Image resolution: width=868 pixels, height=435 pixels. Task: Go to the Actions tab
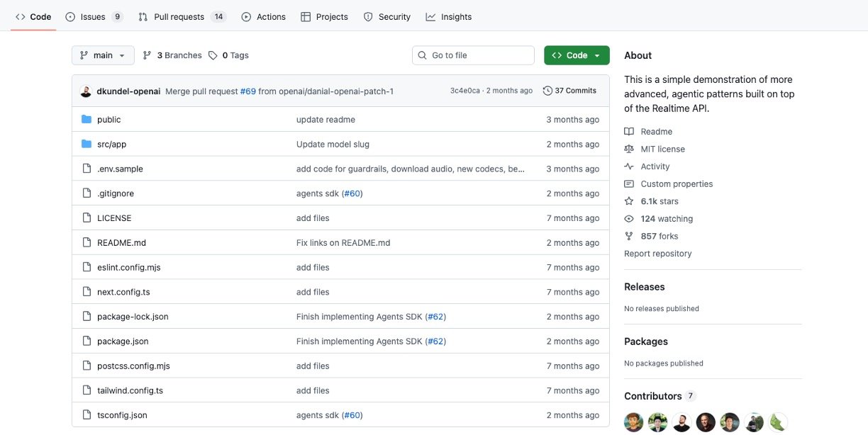pos(263,17)
